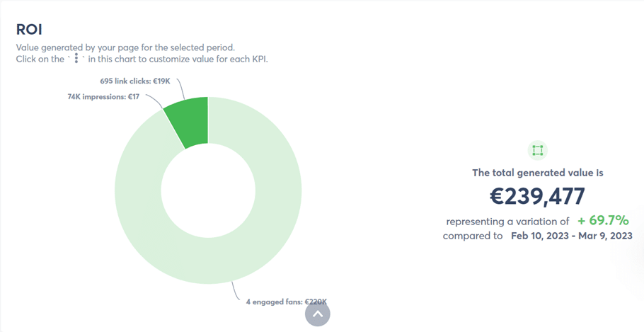Click the three-dot icon in the description

pos(77,59)
